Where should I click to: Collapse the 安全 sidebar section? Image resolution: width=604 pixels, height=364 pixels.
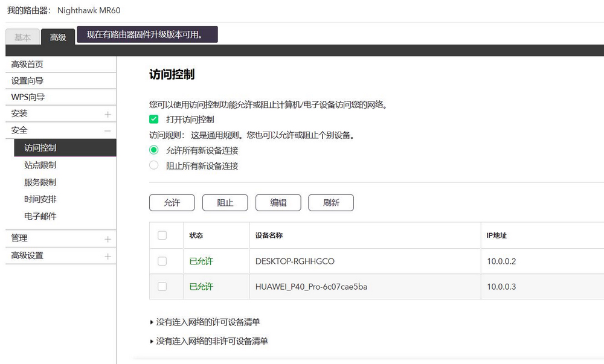tap(107, 130)
